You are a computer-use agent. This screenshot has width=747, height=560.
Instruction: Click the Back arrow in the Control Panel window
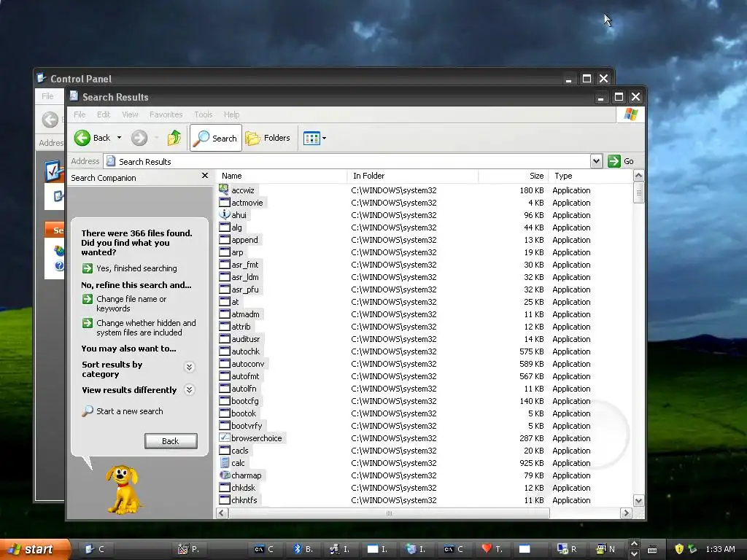coord(50,120)
